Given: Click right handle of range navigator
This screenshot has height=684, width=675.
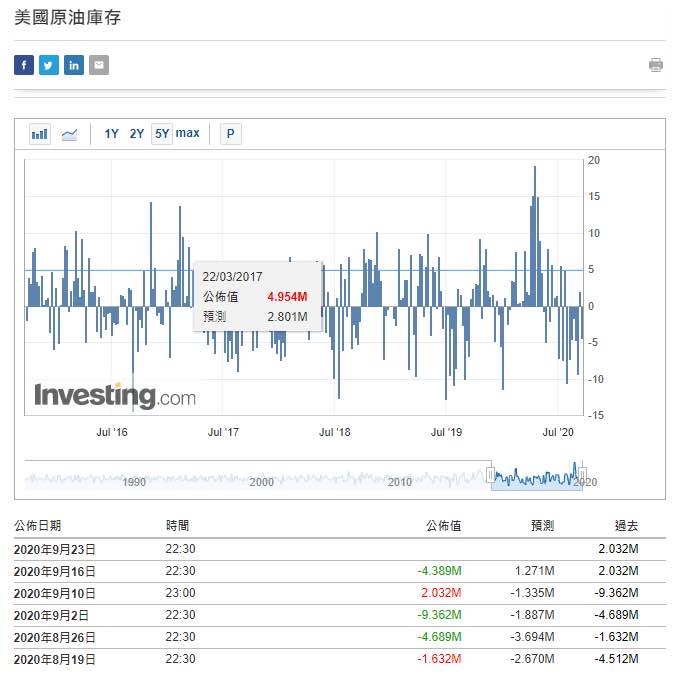Looking at the screenshot, I should (582, 475).
